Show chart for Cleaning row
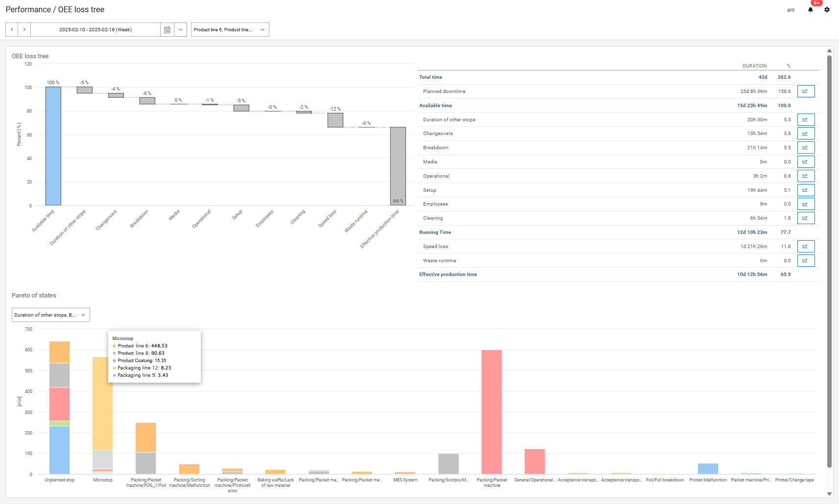The width and height of the screenshot is (839, 504). pos(806,218)
